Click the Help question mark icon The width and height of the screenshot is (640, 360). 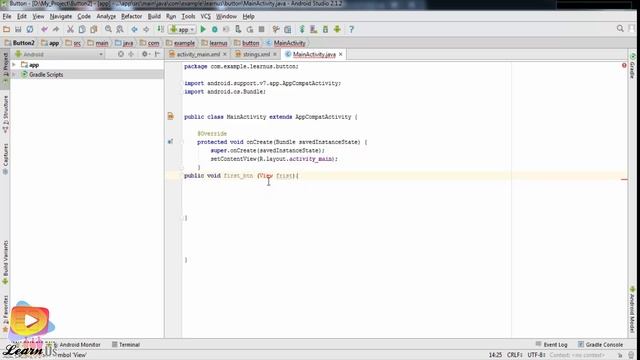[351, 29]
